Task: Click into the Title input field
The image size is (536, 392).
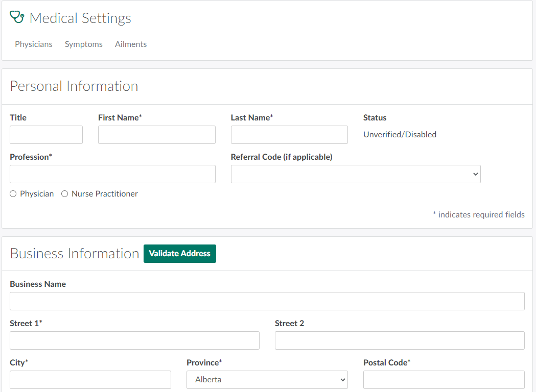Action: tap(46, 135)
